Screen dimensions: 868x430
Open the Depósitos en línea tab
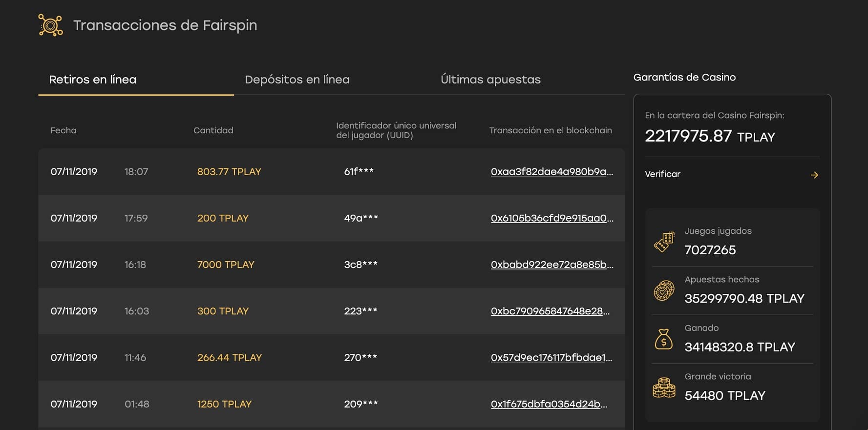click(297, 80)
